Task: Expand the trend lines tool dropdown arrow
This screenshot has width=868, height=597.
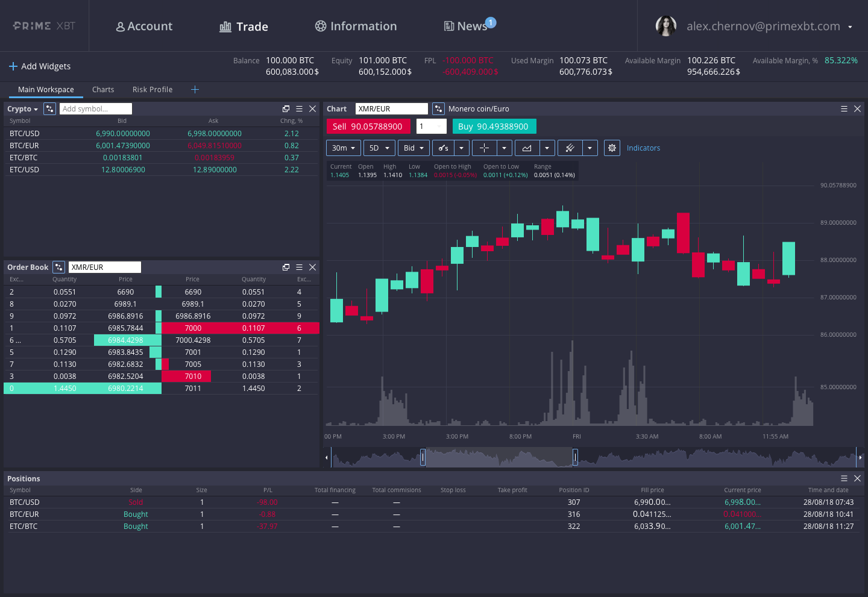Action: [590, 148]
